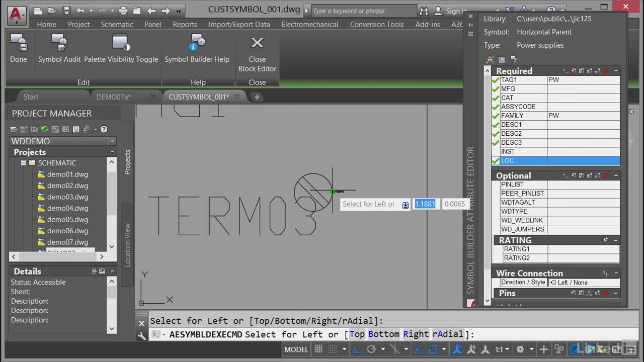The width and height of the screenshot is (644, 362).
Task: Click the MODEL status bar button
Action: tap(296, 349)
